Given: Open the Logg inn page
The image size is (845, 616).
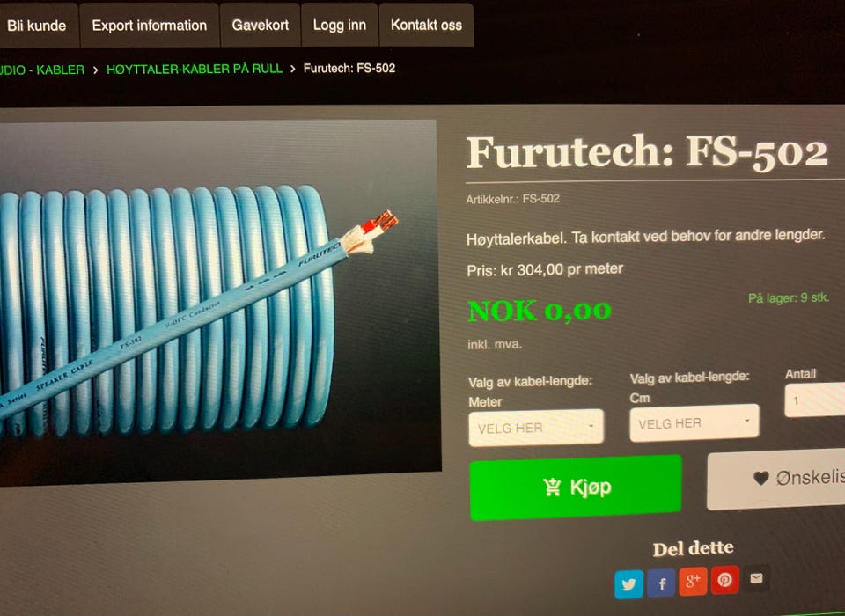Looking at the screenshot, I should pyautogui.click(x=340, y=25).
